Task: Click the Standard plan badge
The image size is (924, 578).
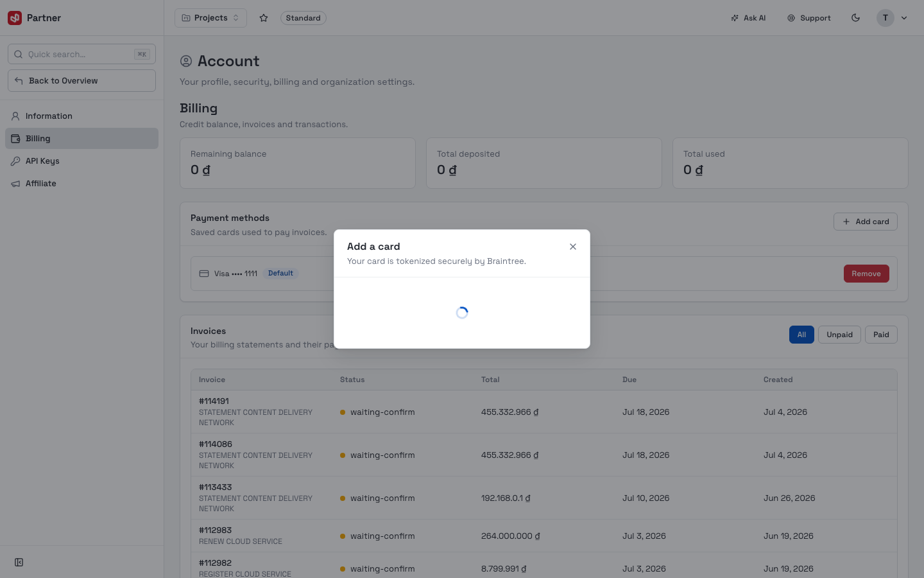Action: [303, 18]
